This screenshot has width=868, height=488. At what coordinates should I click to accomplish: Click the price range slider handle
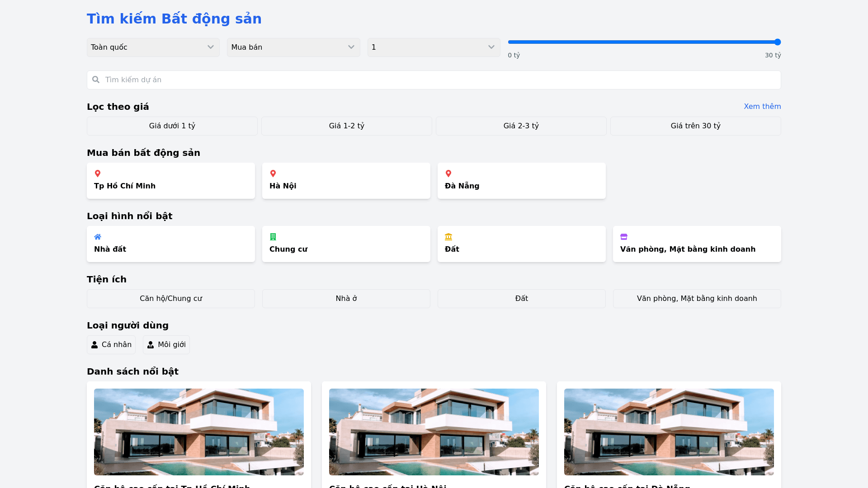tap(777, 42)
